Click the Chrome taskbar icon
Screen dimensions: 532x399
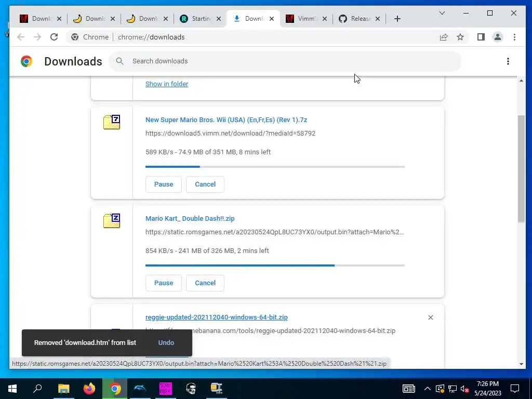pos(115,389)
